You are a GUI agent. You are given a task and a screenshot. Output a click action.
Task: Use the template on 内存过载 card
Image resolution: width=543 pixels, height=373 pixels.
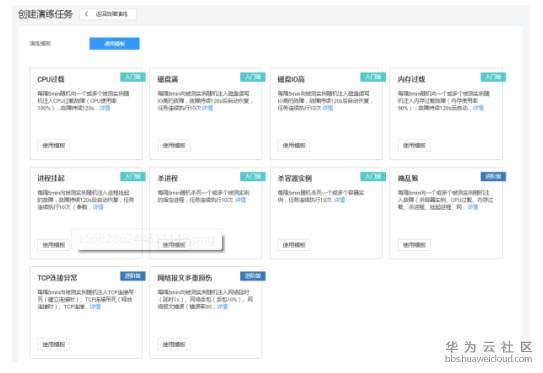pos(414,145)
